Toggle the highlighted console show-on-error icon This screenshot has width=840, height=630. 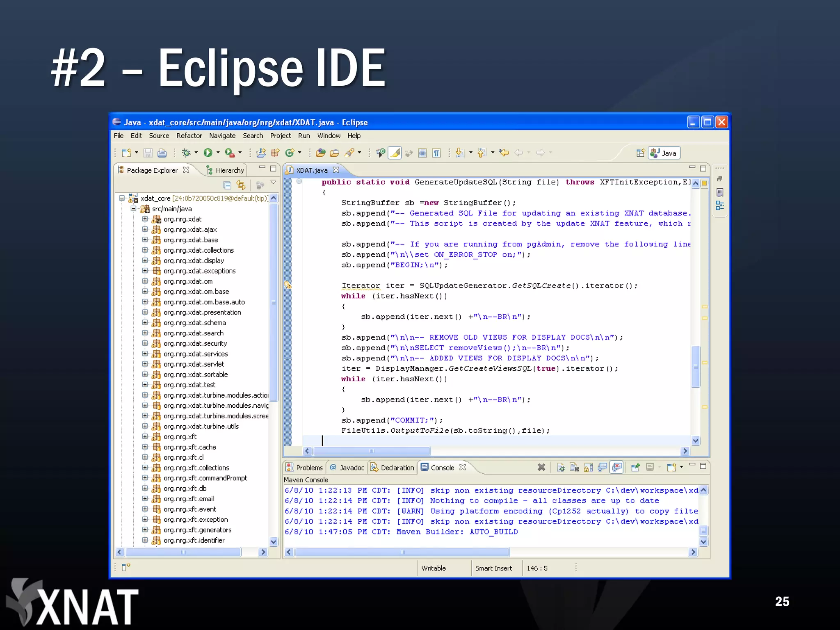coord(617,467)
